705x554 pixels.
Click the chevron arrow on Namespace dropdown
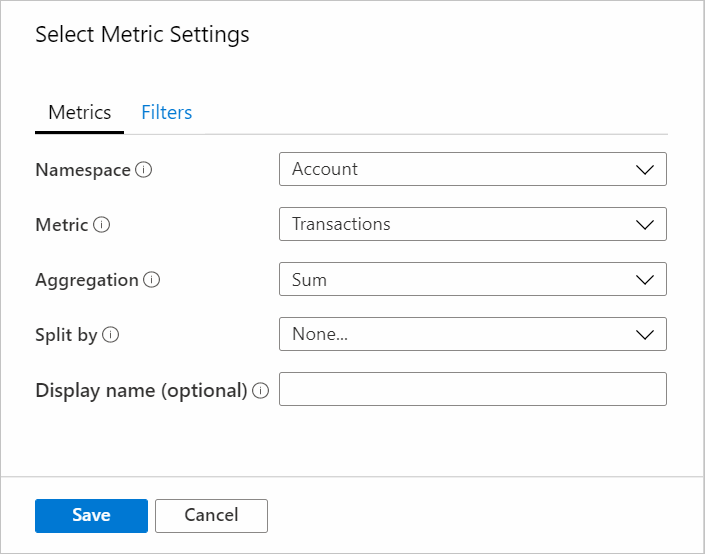coord(644,170)
